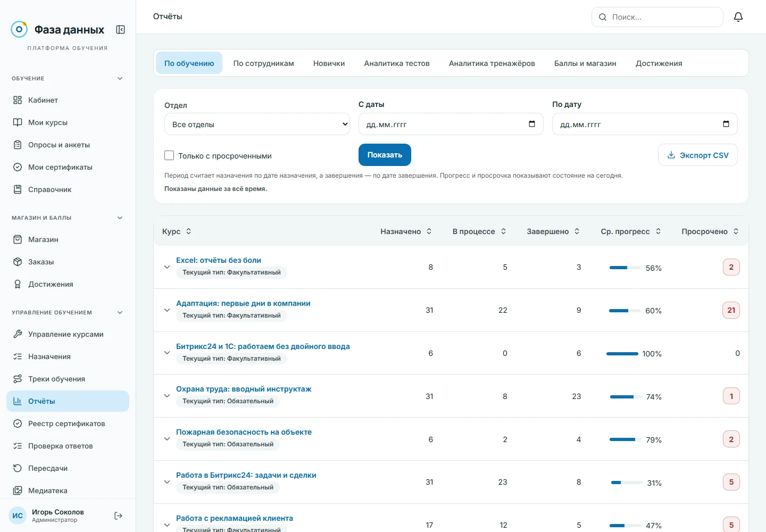Focus the Поиск search field
The height and width of the screenshot is (532, 766).
[657, 17]
